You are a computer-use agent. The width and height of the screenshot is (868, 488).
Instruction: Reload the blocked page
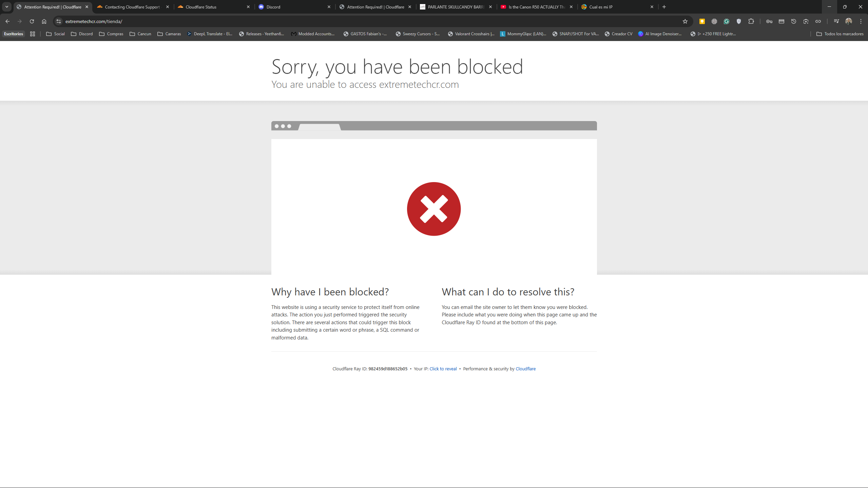click(32, 21)
